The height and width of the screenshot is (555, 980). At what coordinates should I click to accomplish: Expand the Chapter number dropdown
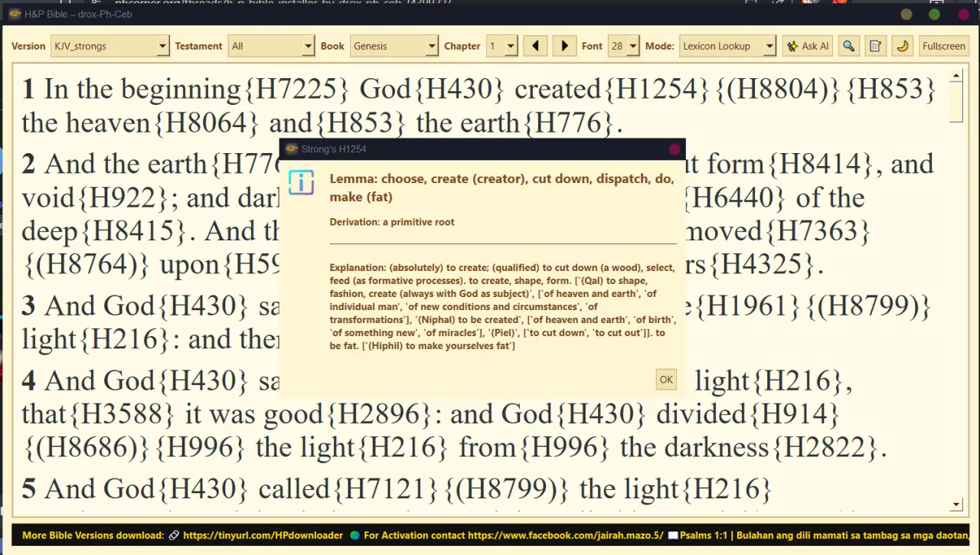pyautogui.click(x=502, y=46)
